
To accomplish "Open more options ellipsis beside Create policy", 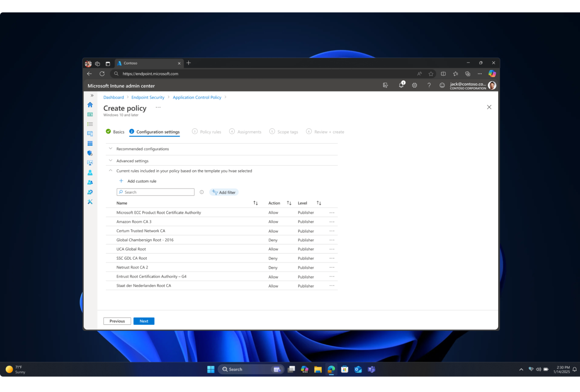I will coord(158,107).
